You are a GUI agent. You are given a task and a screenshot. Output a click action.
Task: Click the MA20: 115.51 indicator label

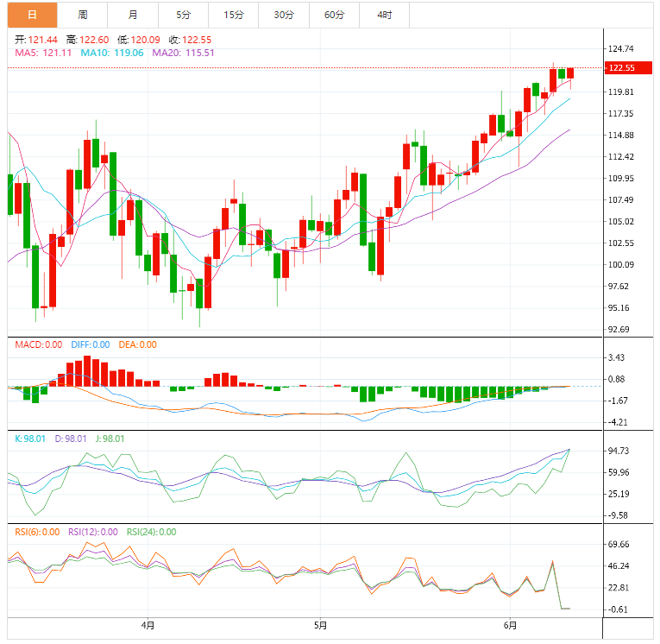[x=183, y=53]
